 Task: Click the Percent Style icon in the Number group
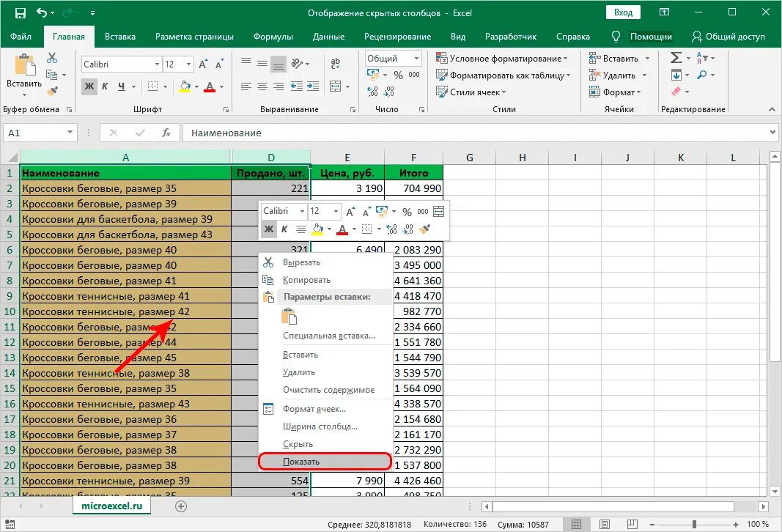[x=398, y=75]
